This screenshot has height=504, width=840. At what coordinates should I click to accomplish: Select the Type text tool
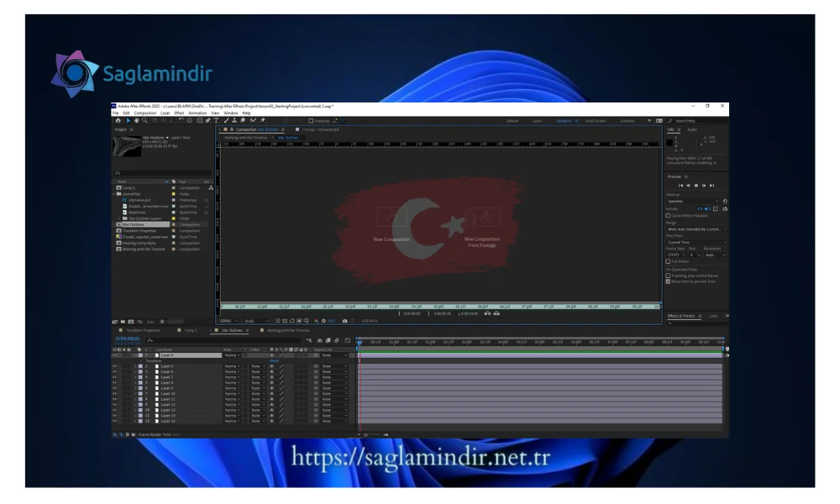click(x=216, y=120)
